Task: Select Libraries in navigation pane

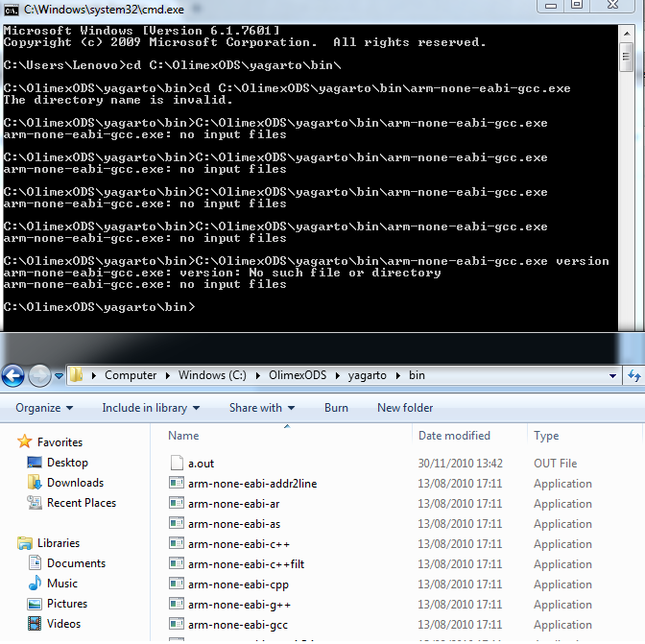Action: pos(59,543)
